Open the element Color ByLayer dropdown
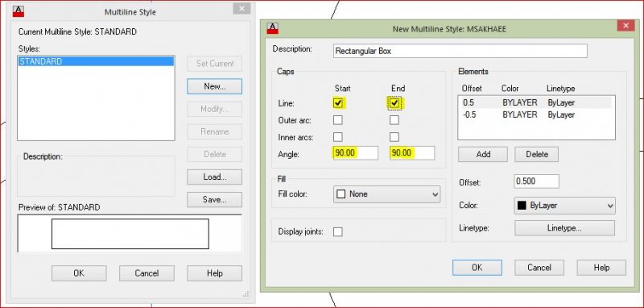The image size is (644, 308). click(565, 206)
